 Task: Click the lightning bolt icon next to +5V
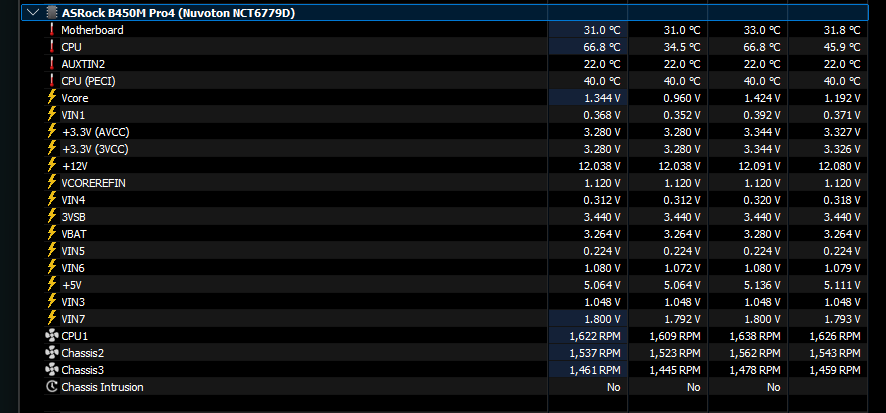(x=52, y=285)
